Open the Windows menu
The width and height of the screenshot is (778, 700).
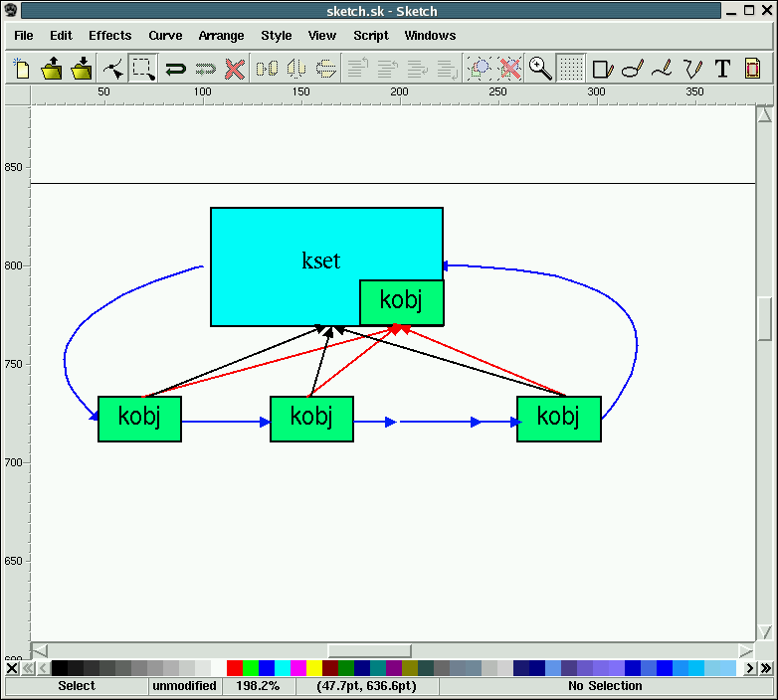tap(430, 35)
